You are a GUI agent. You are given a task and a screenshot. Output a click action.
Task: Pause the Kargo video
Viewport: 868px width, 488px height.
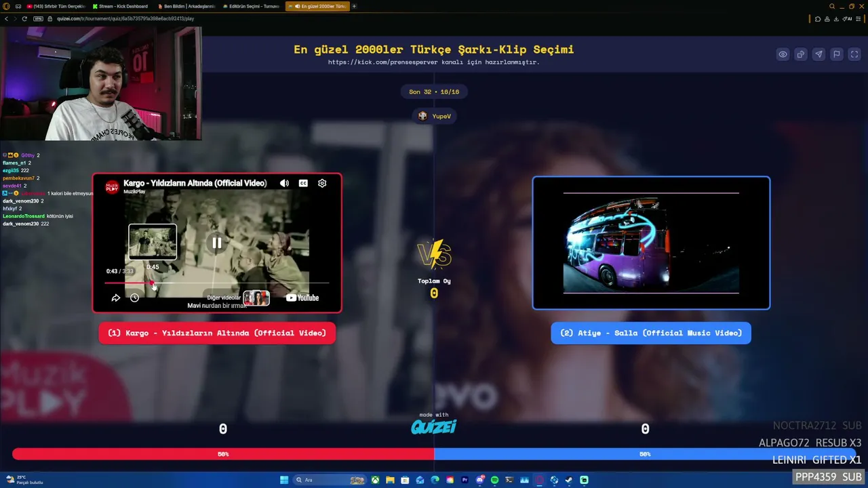point(217,243)
